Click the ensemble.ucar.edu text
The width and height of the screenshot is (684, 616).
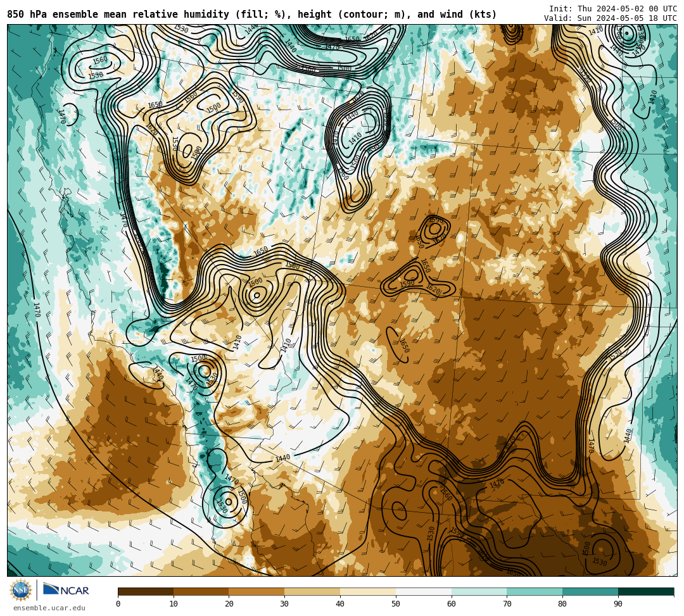click(x=49, y=608)
